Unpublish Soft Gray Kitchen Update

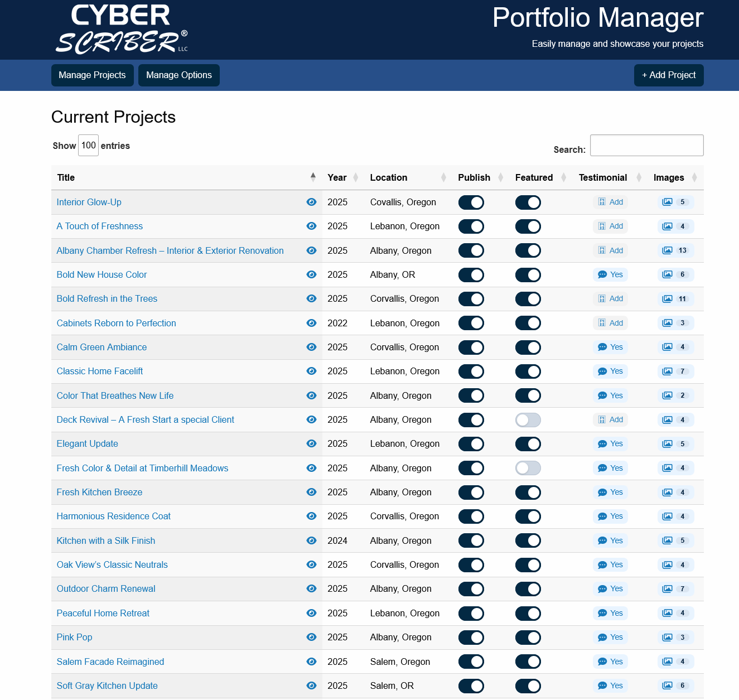click(x=471, y=686)
